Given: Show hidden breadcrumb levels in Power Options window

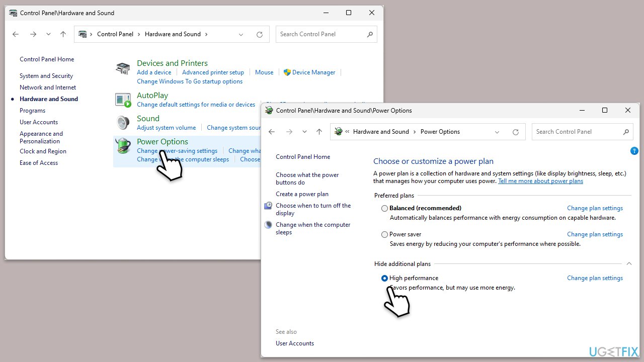Looking at the screenshot, I should coord(347,132).
